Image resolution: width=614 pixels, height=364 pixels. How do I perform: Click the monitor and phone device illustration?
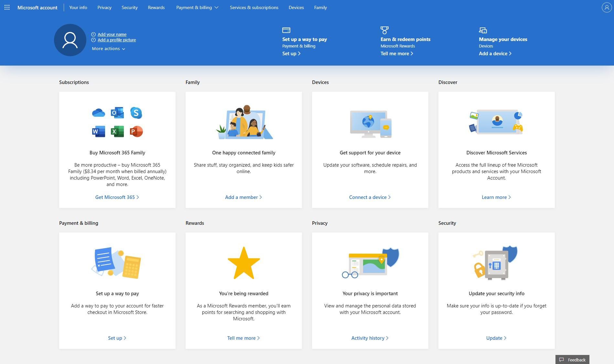[371, 124]
